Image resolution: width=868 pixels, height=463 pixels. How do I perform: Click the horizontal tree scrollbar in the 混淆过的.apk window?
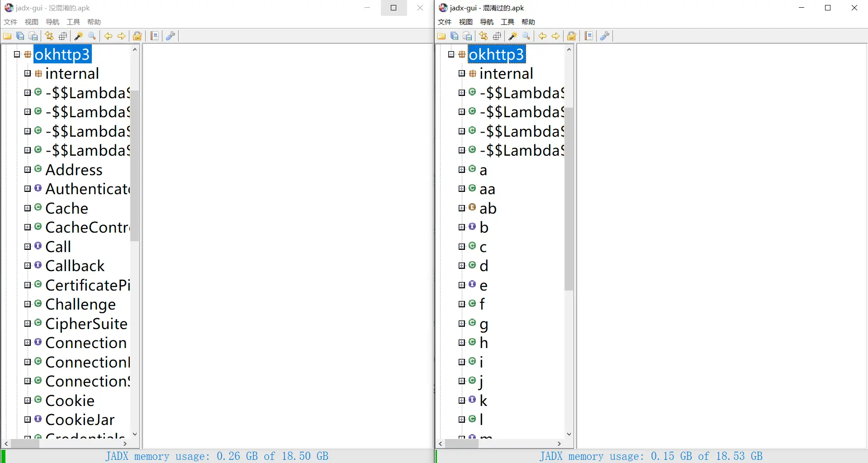click(462, 444)
